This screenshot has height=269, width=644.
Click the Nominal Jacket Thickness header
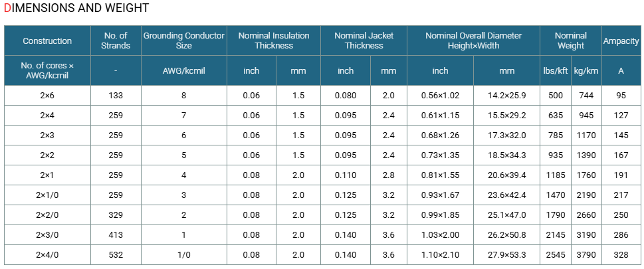[x=364, y=41]
